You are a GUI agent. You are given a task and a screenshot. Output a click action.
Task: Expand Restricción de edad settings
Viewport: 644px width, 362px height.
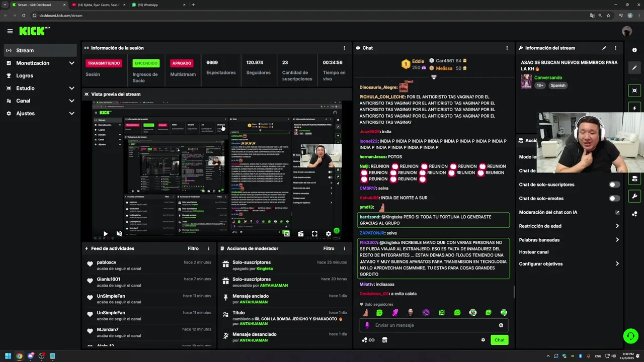[x=569, y=226]
